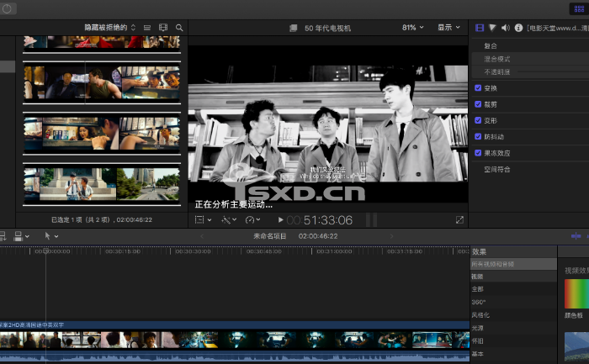The image size is (589, 364).
Task: Go forward in timeline history arrow
Action: tap(391, 236)
